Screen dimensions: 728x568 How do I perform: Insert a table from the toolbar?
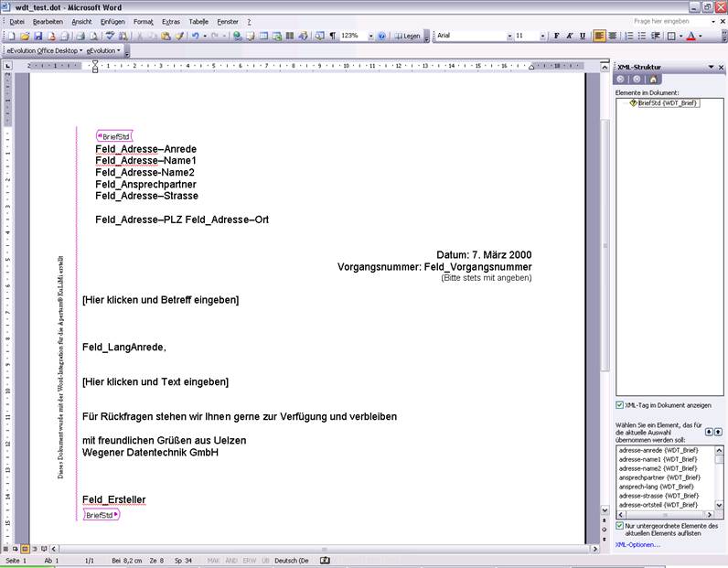click(x=263, y=36)
